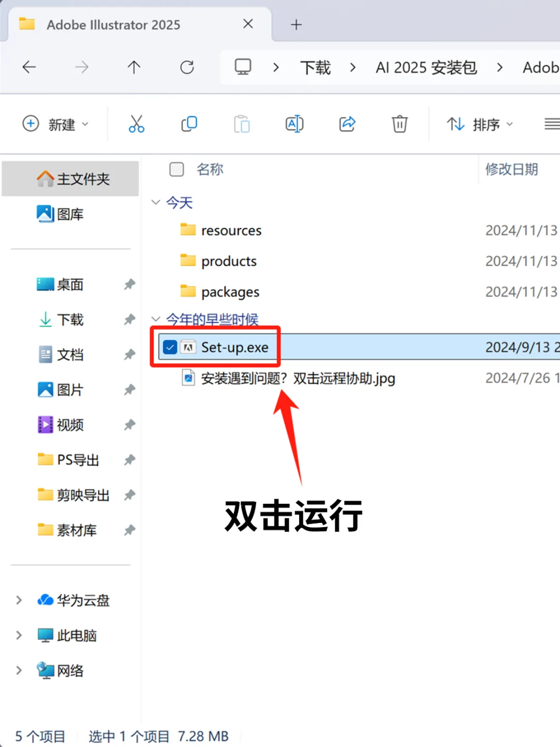
Task: Uncheck the Set-up.exe checkbox
Action: 170,347
